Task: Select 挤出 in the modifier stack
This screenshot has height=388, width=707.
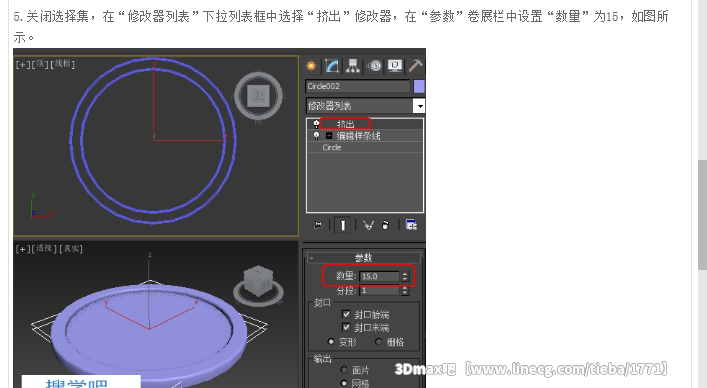Action: tap(345, 123)
